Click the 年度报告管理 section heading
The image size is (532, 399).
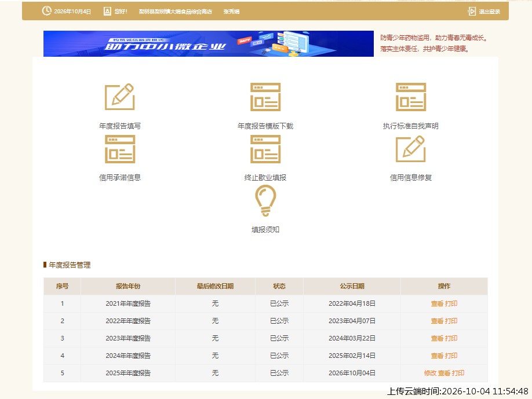[x=70, y=265]
